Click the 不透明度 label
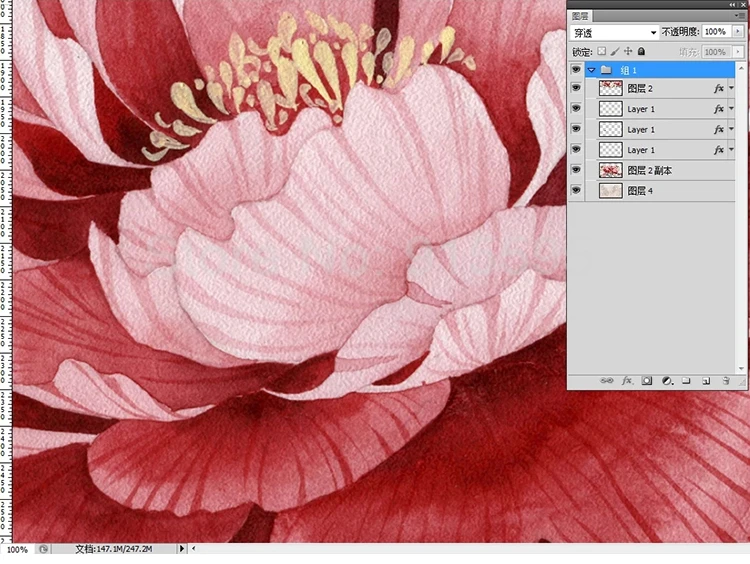Viewport: 750px width, 564px height. [x=681, y=32]
